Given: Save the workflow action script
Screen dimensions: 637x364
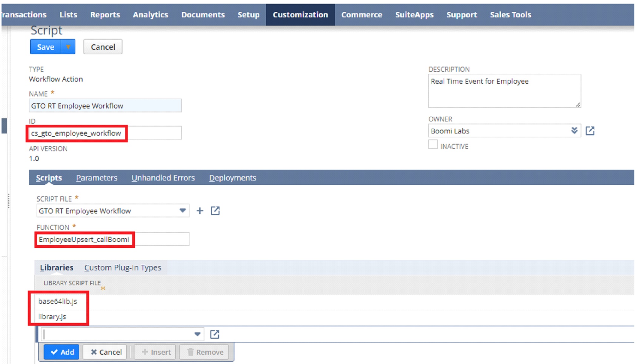Looking at the screenshot, I should [x=45, y=46].
